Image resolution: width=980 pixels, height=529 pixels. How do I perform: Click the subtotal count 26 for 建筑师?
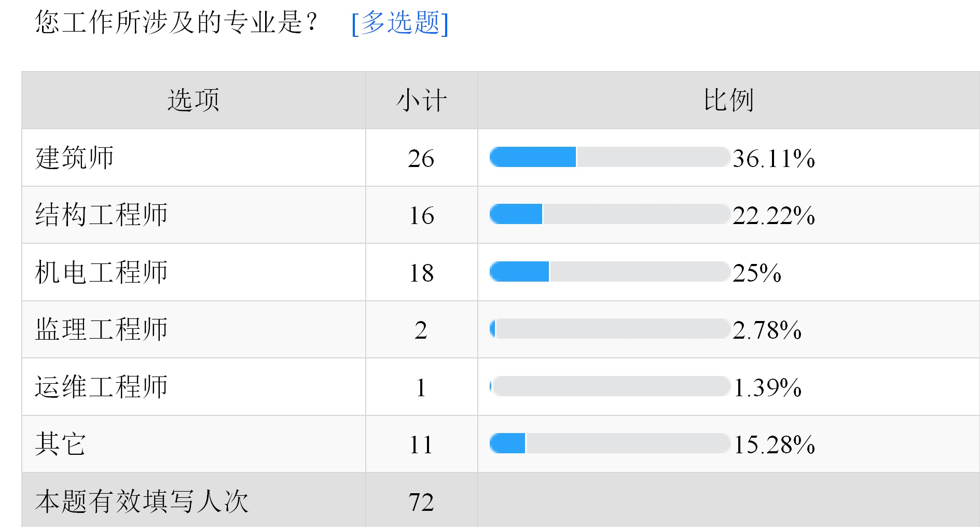pyautogui.click(x=421, y=158)
